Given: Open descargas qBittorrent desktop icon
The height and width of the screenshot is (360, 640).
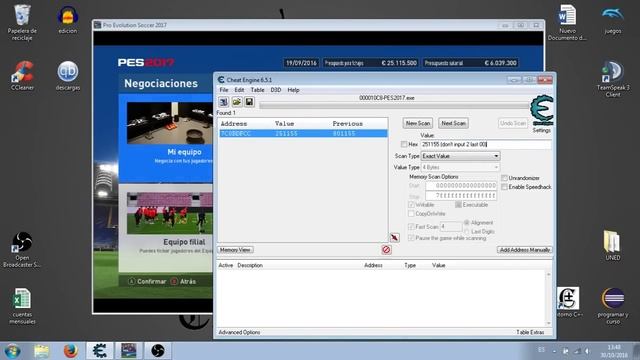Looking at the screenshot, I should 68,76.
